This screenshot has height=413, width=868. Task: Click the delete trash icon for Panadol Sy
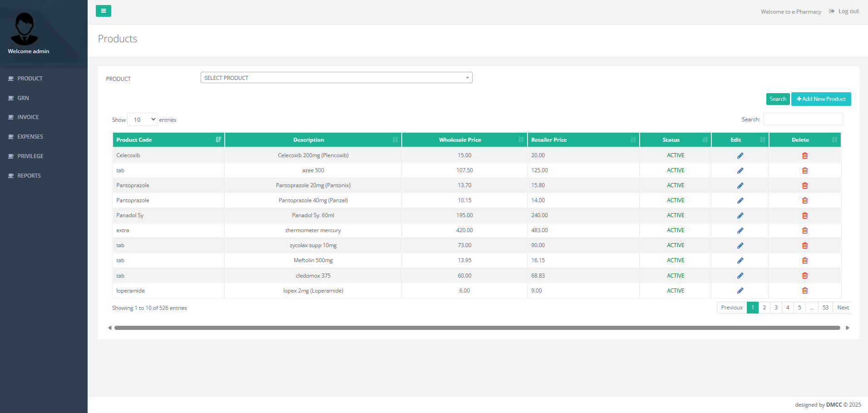tap(805, 215)
